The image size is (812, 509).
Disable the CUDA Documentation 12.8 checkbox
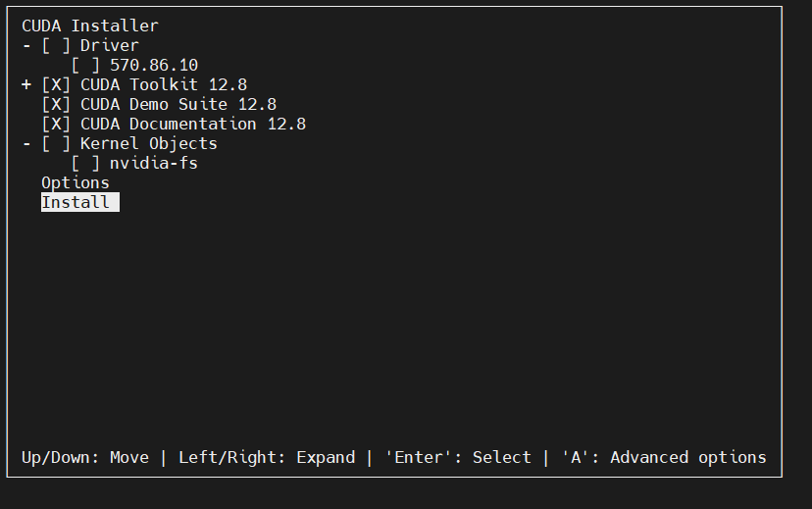[x=56, y=125]
